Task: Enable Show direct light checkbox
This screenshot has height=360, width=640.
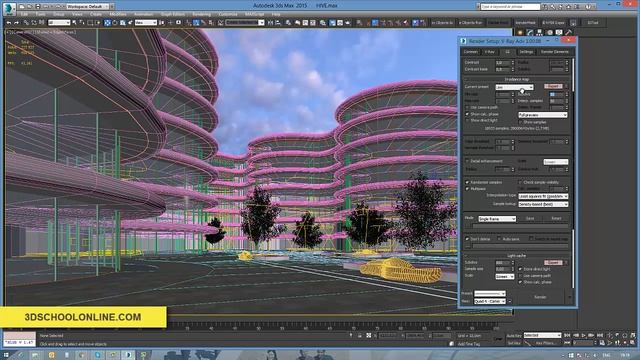Action: 467,120
